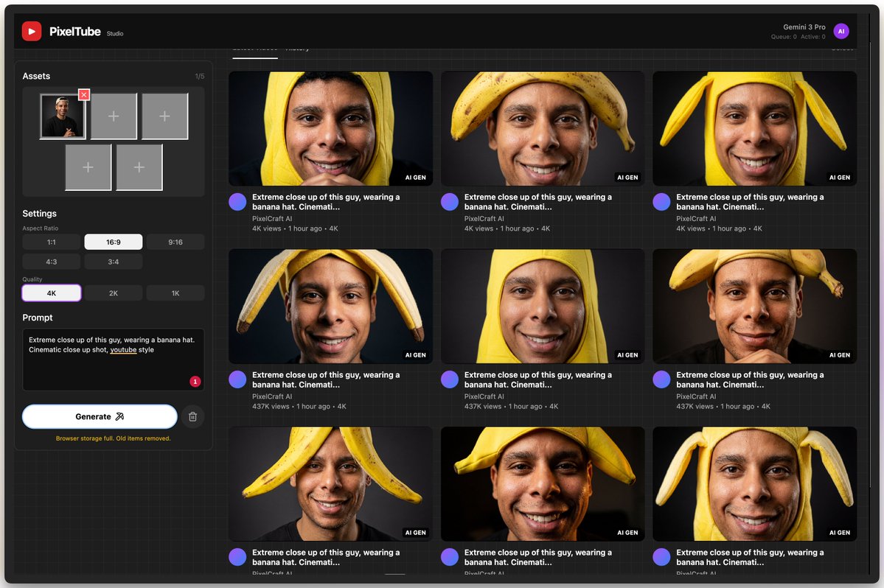Viewport: 884px width, 588px height.
Task: Choose the 1:1 aspect ratio
Action: point(52,242)
